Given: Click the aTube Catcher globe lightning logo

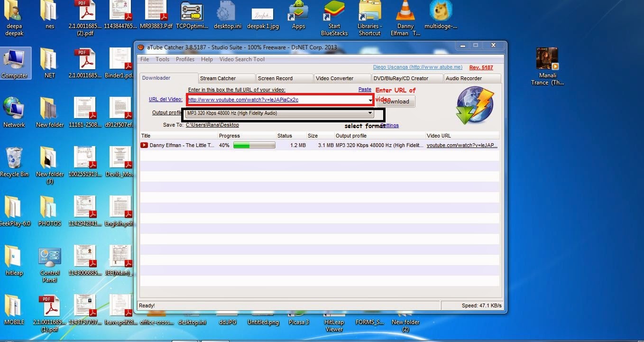Looking at the screenshot, I should click(x=475, y=105).
